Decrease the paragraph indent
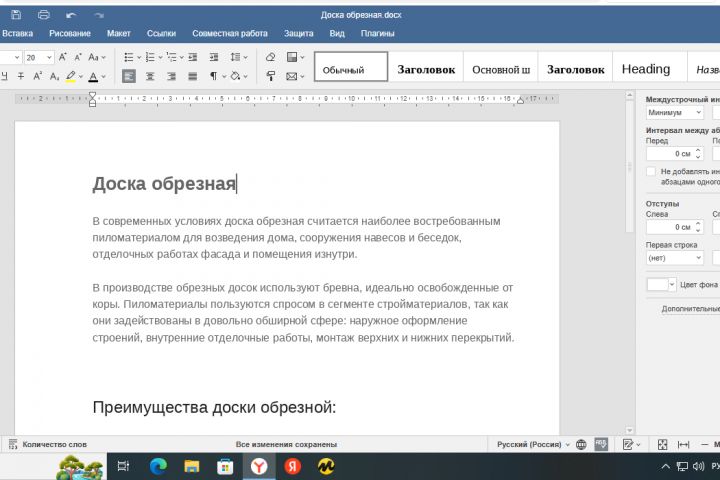The height and width of the screenshot is (480, 720). pyautogui.click(x=193, y=57)
